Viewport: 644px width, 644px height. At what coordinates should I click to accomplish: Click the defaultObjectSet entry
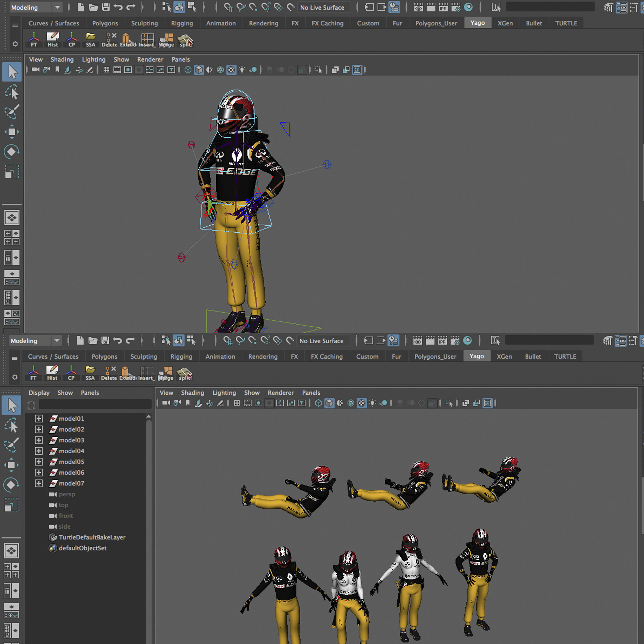[x=82, y=548]
